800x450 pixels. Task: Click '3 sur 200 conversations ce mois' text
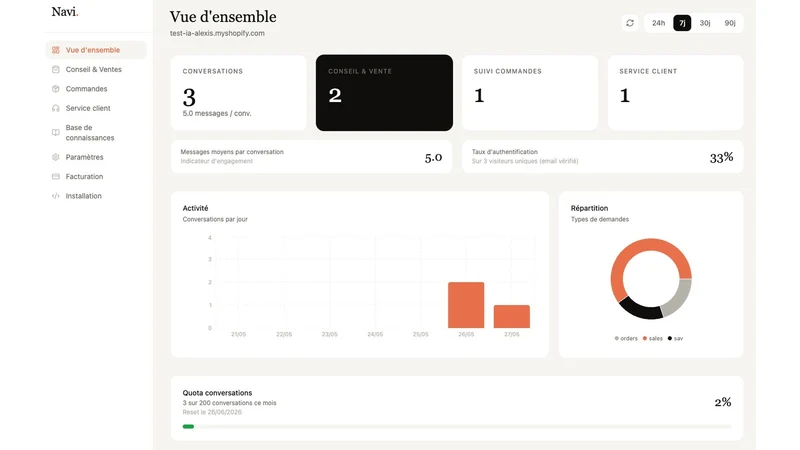coord(230,403)
